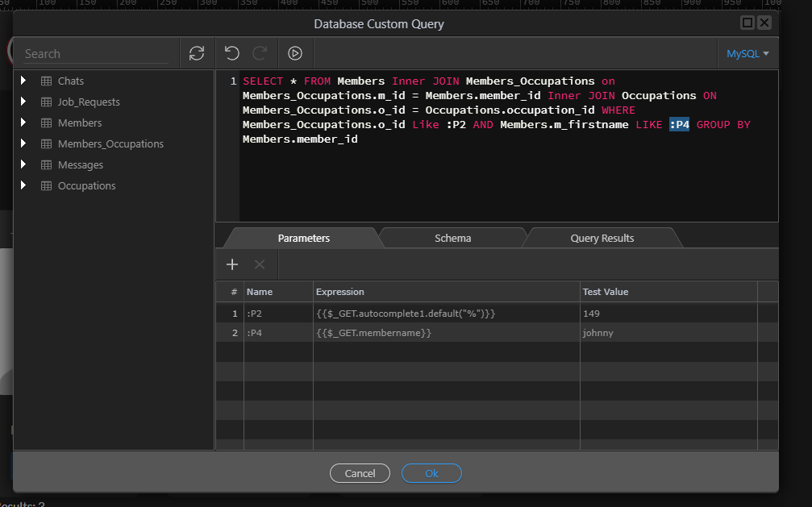Click test value 149
812x507 pixels.
668,314
